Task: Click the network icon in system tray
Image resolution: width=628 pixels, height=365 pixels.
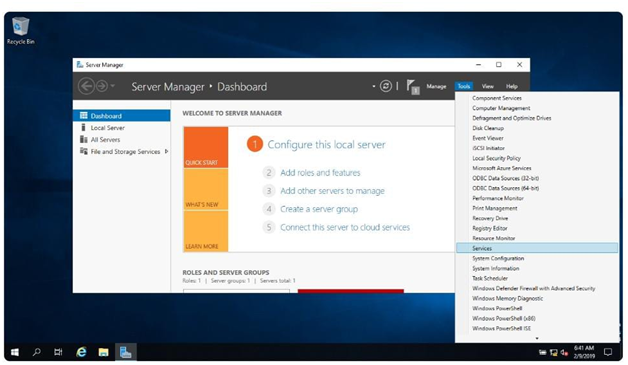Action: 554,353
